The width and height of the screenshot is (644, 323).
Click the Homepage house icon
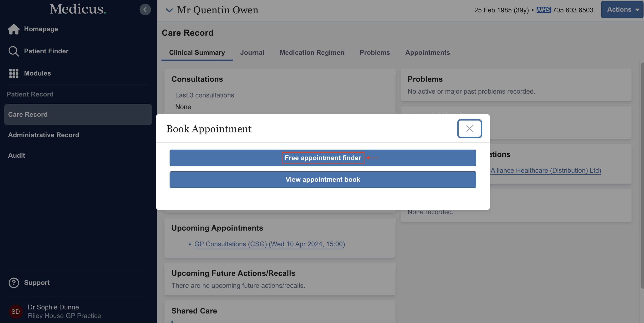(x=14, y=29)
